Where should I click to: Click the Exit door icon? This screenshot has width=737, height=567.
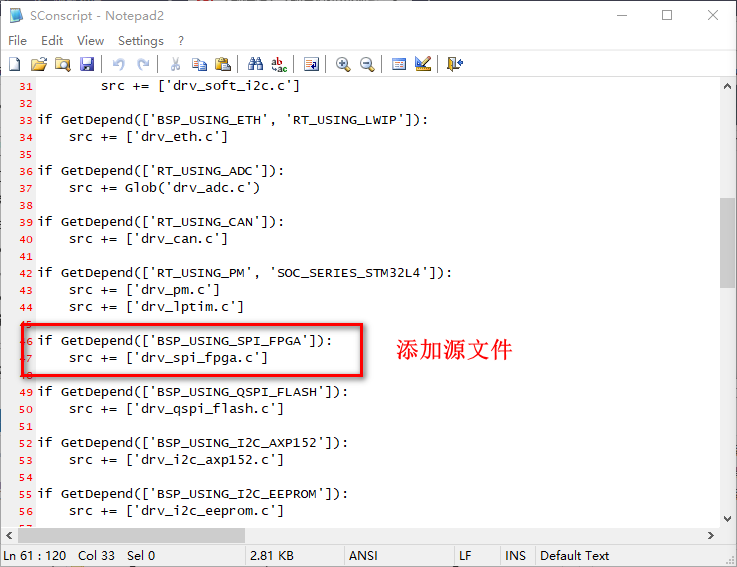pos(455,64)
